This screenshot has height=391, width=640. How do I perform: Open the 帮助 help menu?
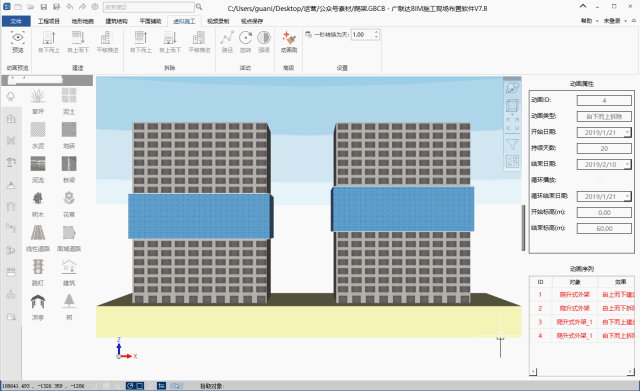coord(587,21)
